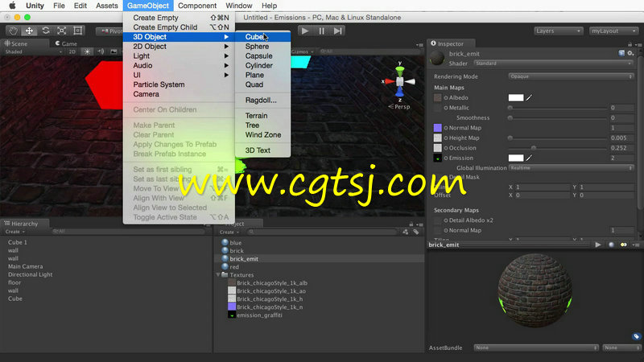Select the Rect Transform tool
Screen dimensions: 644x362
click(77, 31)
